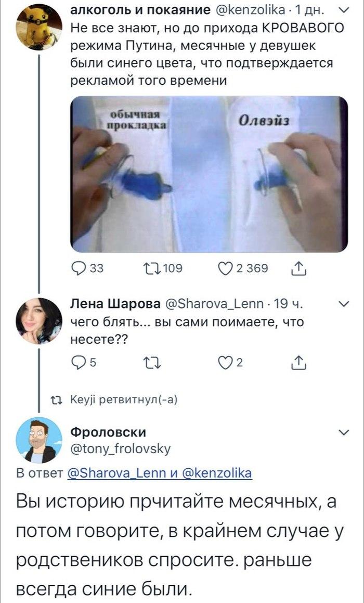Viewport: 364px width, 603px height.
Task: Click the Фроловски display name
Action: click(108, 432)
